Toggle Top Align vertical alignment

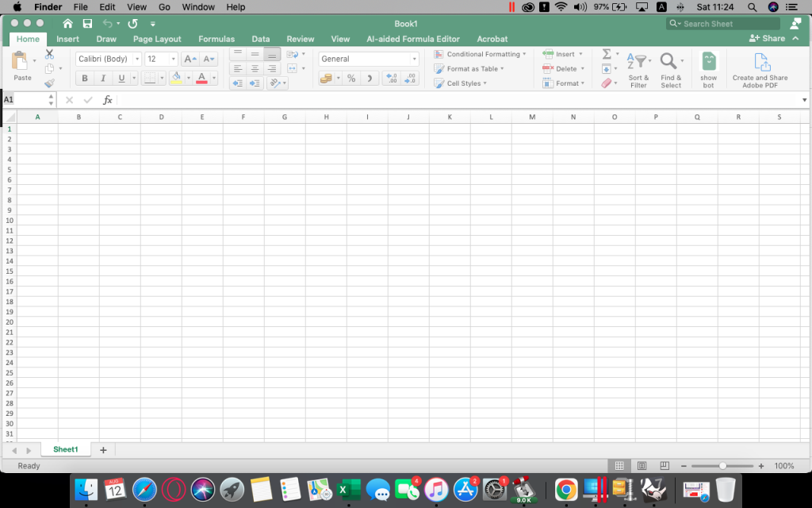tap(238, 54)
